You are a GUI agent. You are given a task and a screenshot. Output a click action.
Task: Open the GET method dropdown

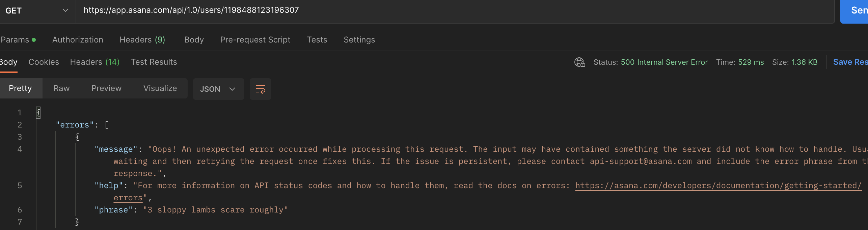[x=37, y=10]
